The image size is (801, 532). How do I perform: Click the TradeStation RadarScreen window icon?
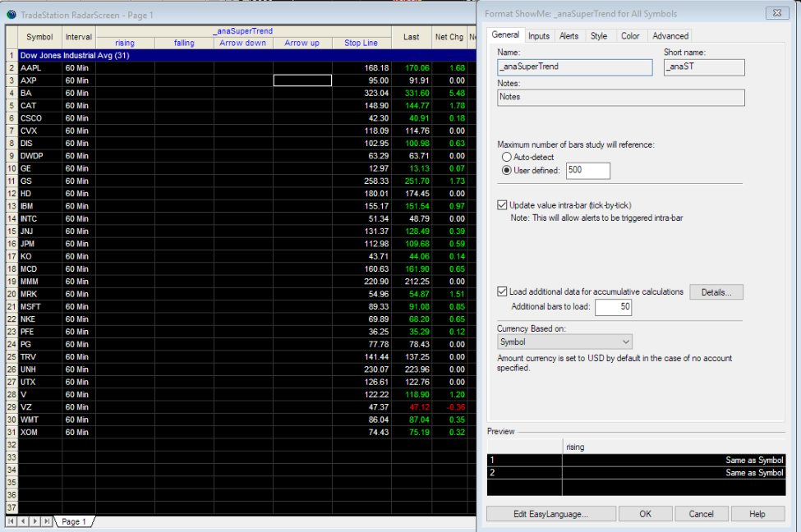tap(12, 15)
